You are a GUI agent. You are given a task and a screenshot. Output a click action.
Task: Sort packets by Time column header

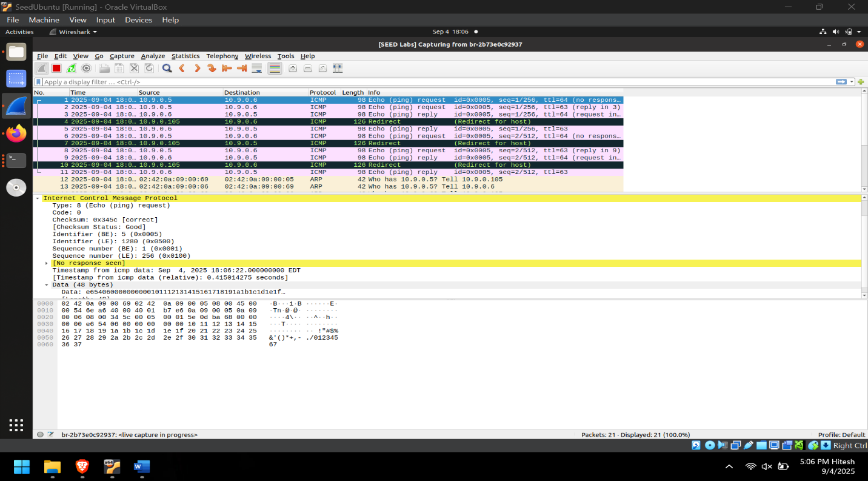103,92
